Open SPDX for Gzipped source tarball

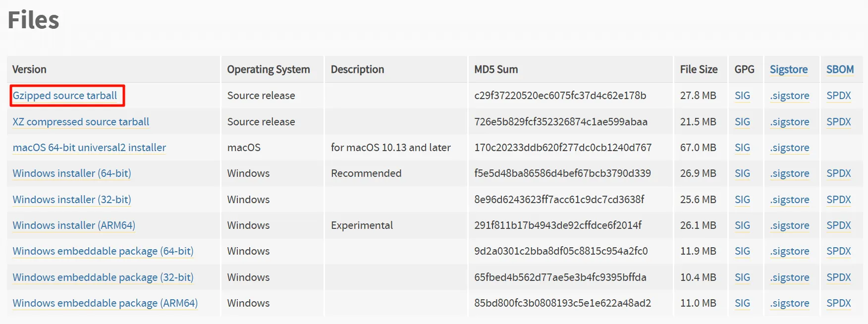tap(838, 96)
